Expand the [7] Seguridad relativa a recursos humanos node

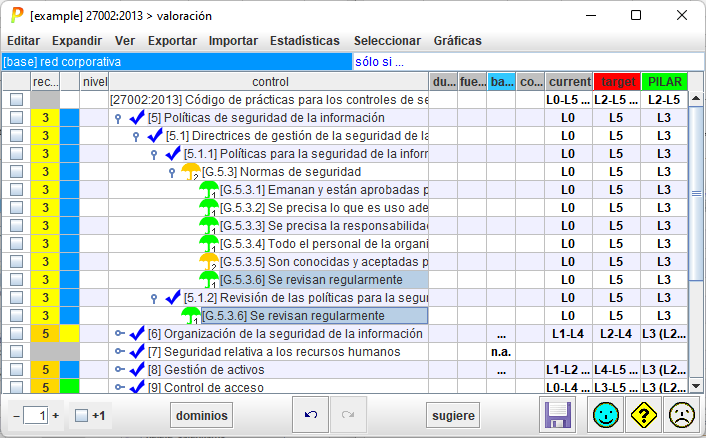click(x=119, y=351)
